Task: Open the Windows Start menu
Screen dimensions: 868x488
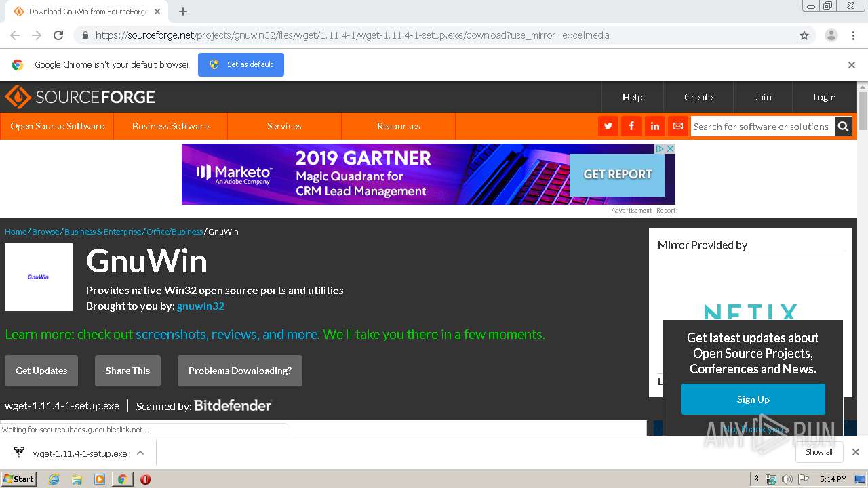Action: coord(18,479)
